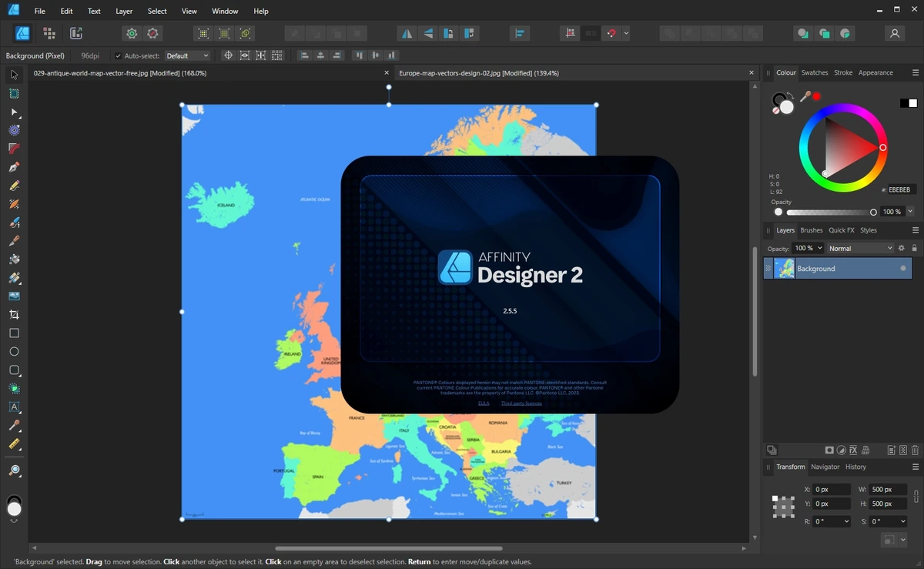
Task: Toggle Snapping magnet icon
Action: pos(612,33)
